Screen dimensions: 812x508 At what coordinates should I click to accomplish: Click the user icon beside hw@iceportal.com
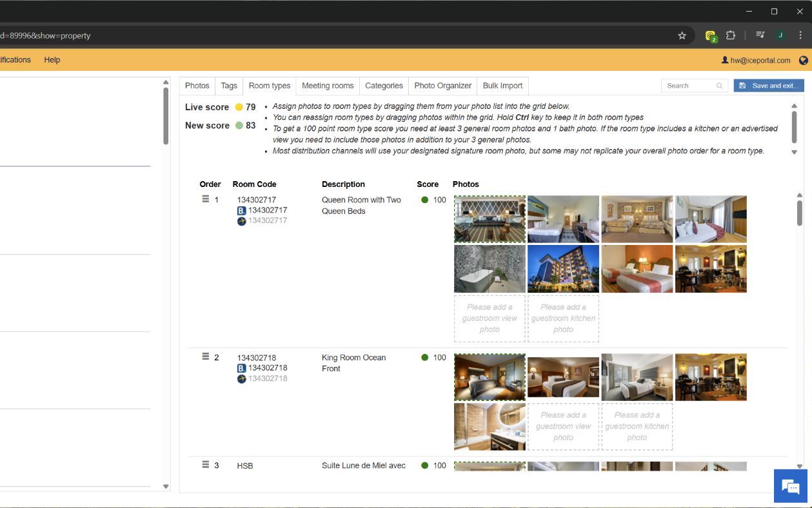click(x=725, y=60)
